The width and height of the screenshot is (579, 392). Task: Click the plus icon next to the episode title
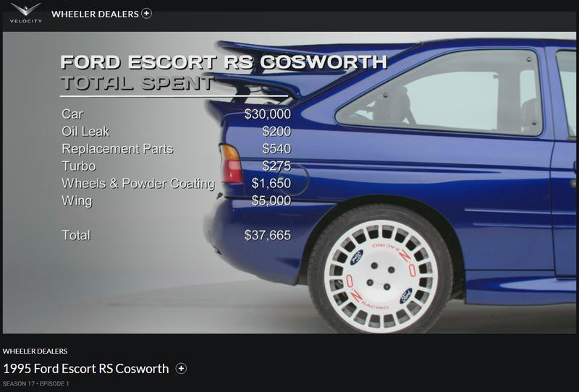(x=181, y=368)
